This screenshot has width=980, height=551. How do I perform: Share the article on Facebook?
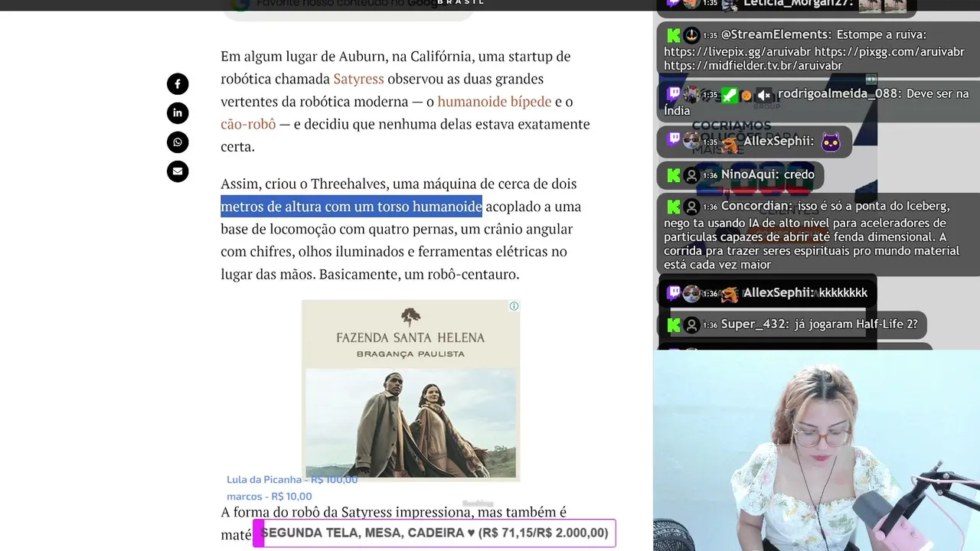[178, 84]
